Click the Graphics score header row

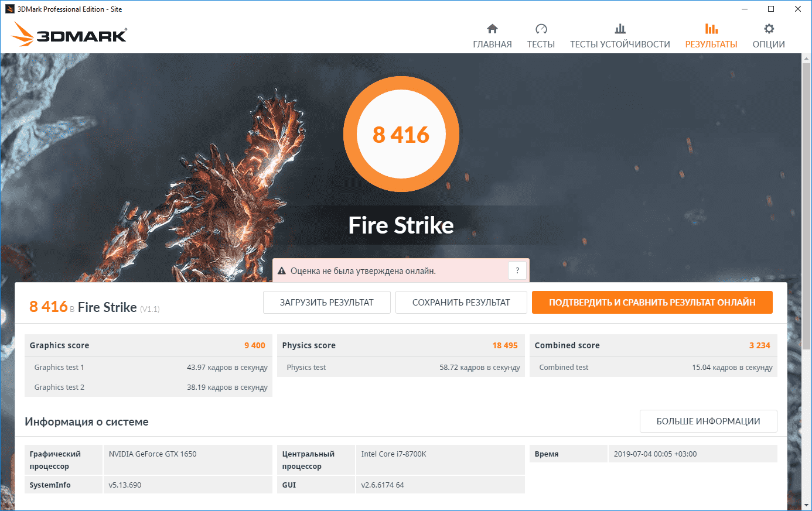pos(148,345)
